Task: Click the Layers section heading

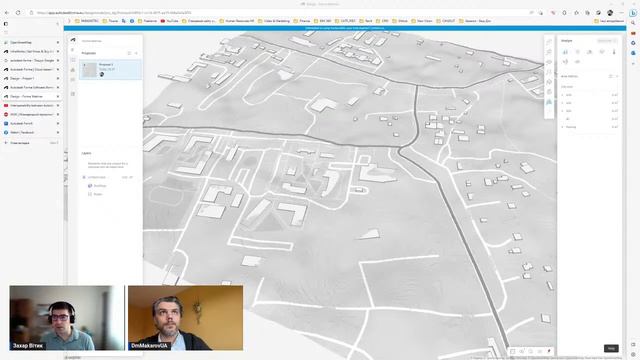Action: click(x=87, y=153)
